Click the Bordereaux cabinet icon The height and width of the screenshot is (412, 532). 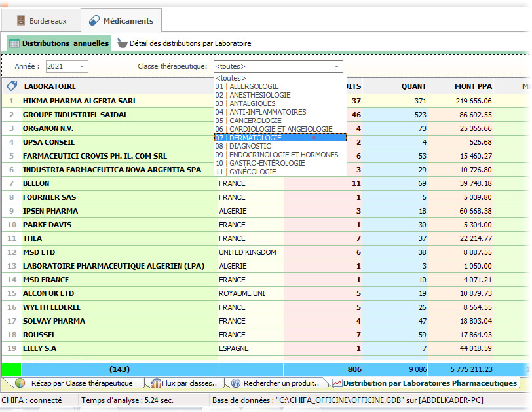click(20, 21)
